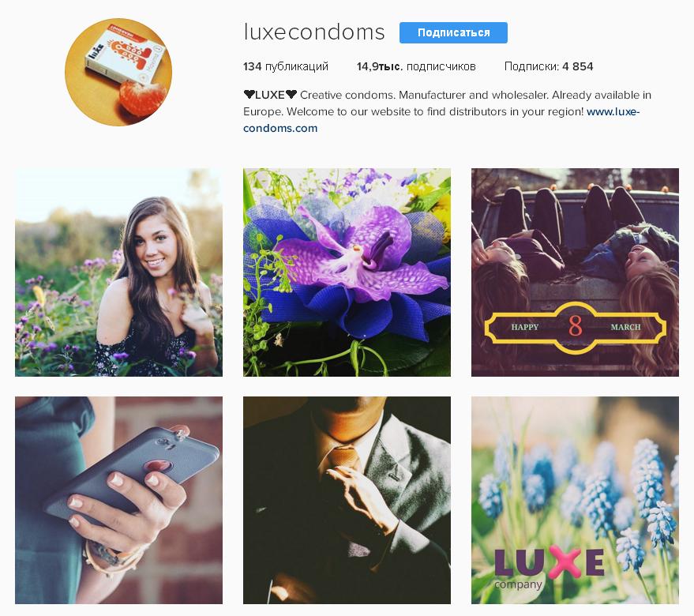Image resolution: width=694 pixels, height=616 pixels.
Task: Click the heart emoji before LUXE
Action: coord(249,94)
